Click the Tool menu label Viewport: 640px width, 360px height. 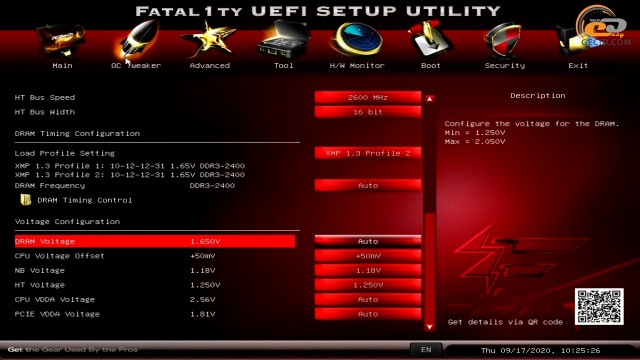(284, 65)
